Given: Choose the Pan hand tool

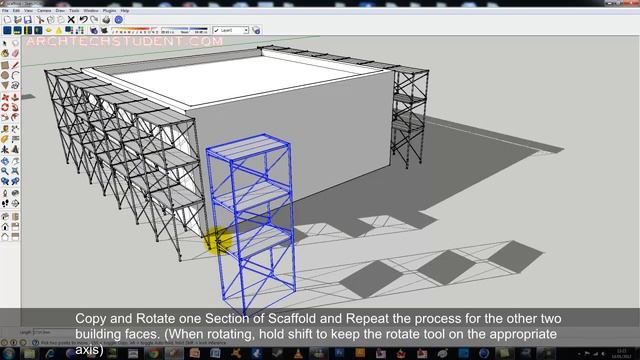Looking at the screenshot, I should 15,162.
